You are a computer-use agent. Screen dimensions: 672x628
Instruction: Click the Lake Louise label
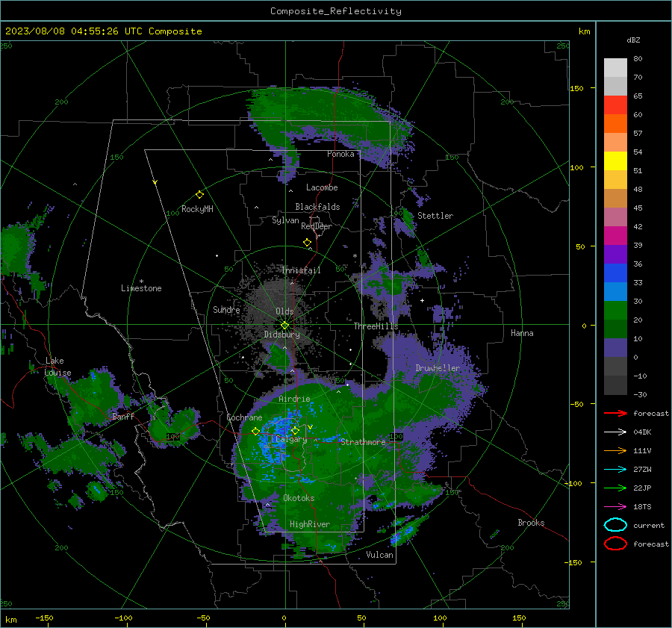[57, 367]
